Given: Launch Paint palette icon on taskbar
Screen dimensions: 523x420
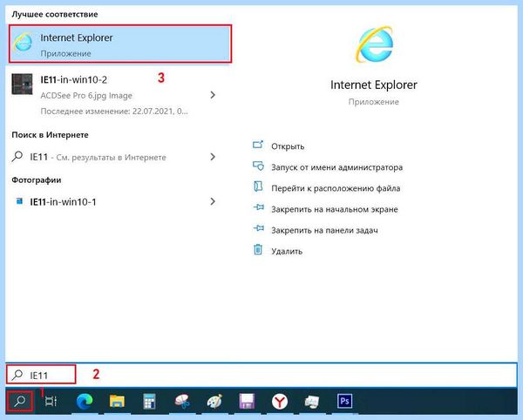Looking at the screenshot, I should [x=214, y=401].
